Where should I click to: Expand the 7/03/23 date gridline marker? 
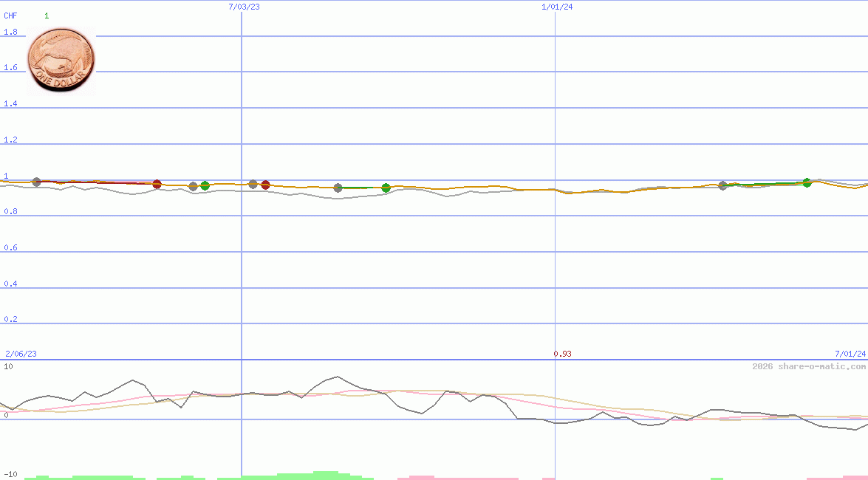click(x=243, y=7)
